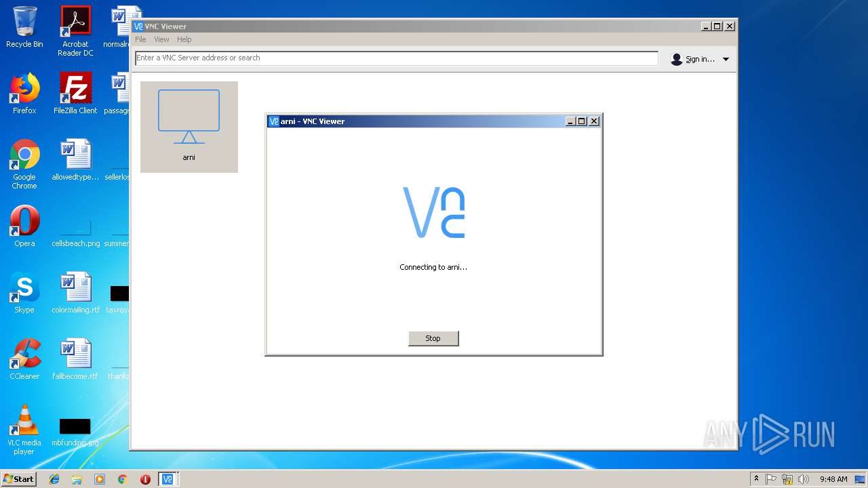Select the VLC media player desktop icon
868x488 pixels.
24,430
